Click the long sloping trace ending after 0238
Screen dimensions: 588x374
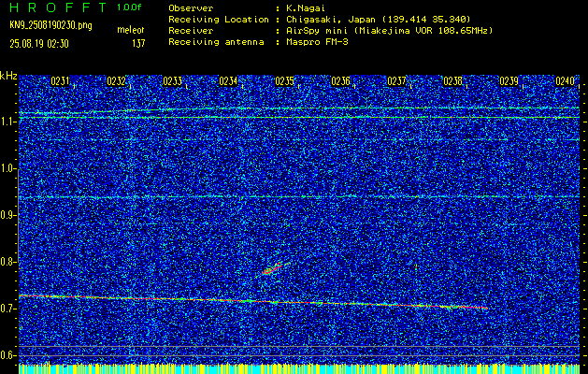coord(253,302)
